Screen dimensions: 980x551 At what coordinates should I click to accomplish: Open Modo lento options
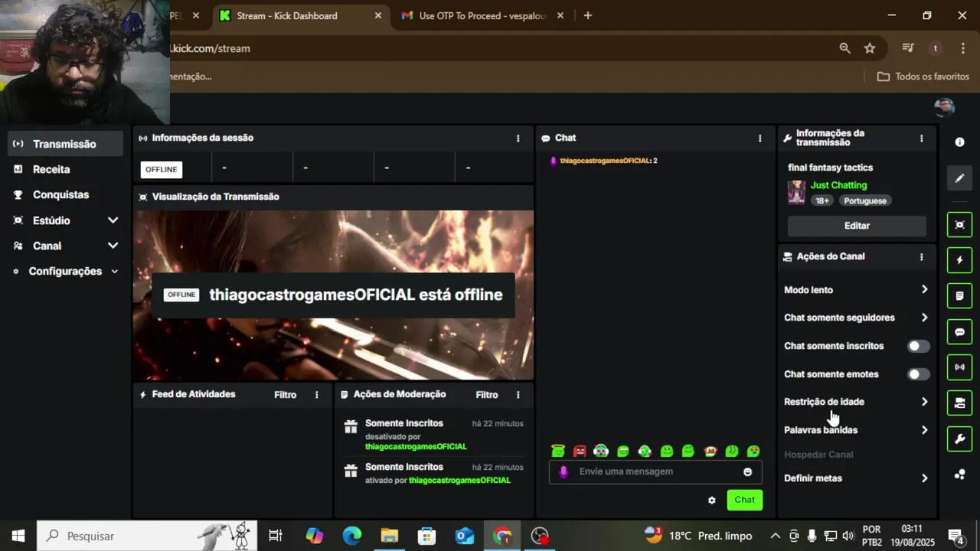[856, 290]
